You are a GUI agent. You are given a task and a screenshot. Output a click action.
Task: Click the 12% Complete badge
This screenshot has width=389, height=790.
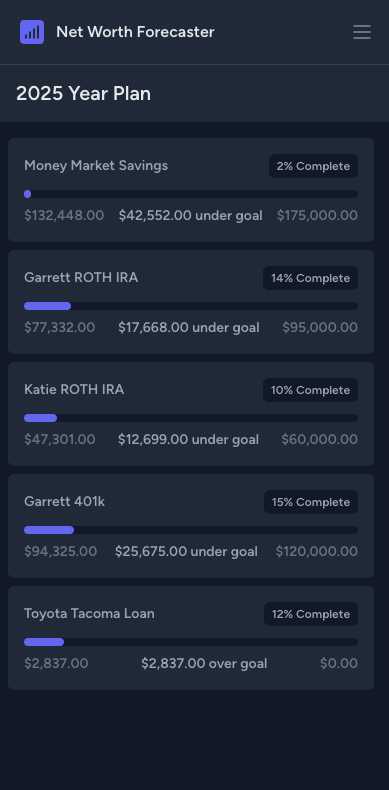(x=311, y=614)
